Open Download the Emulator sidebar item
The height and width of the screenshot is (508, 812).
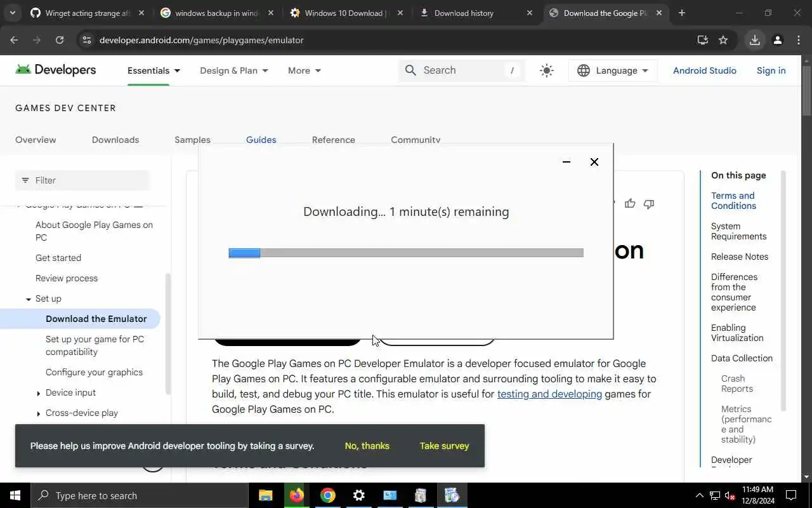(x=96, y=319)
